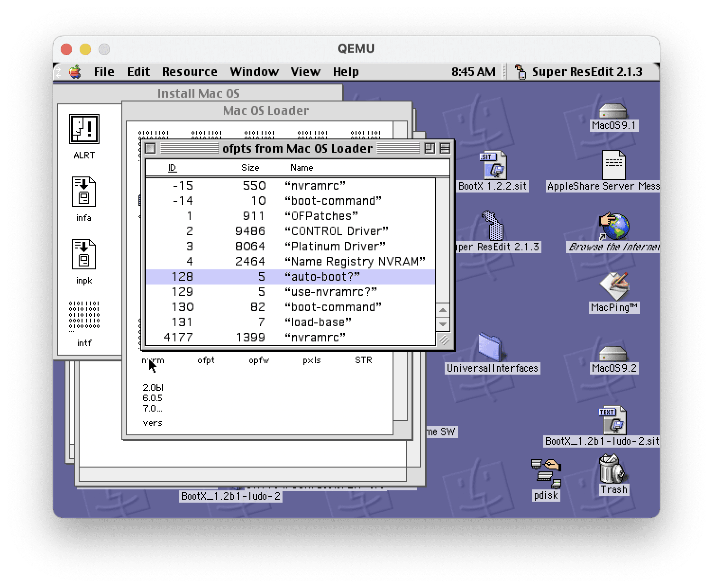Click the Mac OS Loader window title bar
This screenshot has height=588, width=713.
pos(266,110)
